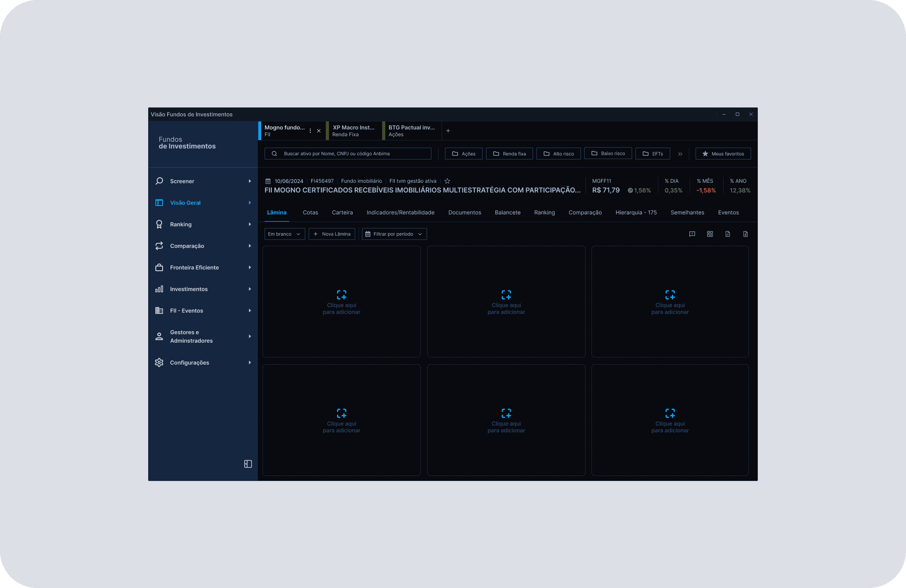Open the Ranking item in the sidebar
906x588 pixels.
tap(181, 224)
